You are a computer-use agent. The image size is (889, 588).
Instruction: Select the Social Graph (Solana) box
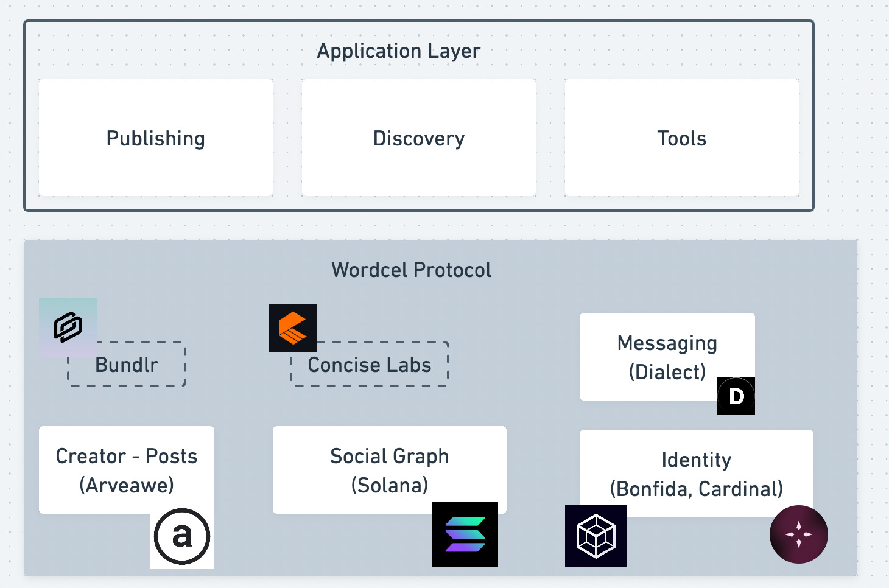point(390,470)
